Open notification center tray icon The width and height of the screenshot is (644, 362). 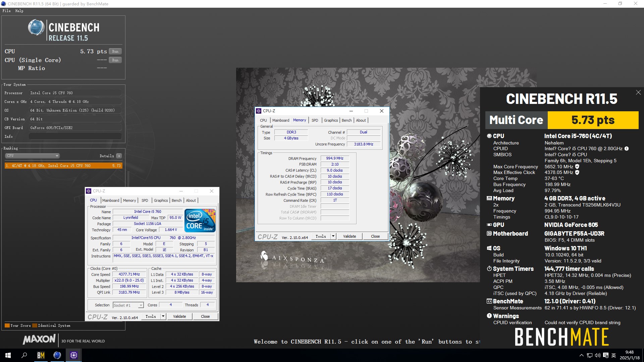point(606,355)
